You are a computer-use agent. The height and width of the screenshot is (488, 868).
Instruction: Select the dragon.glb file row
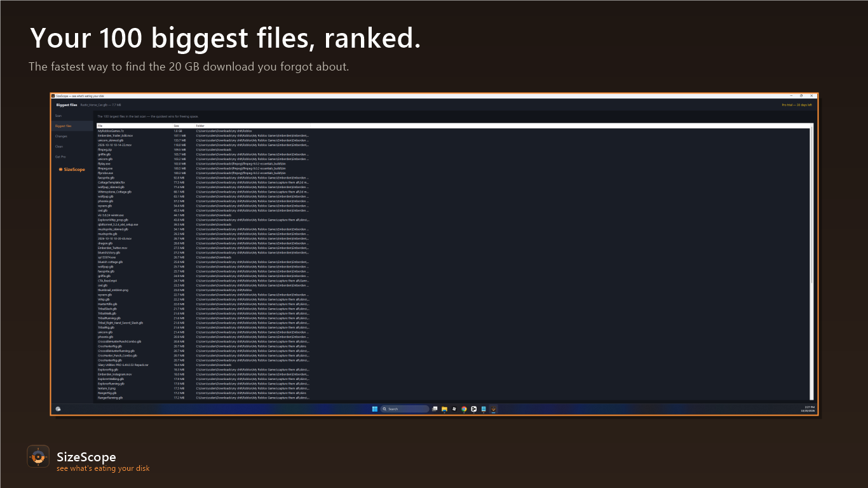coord(453,243)
